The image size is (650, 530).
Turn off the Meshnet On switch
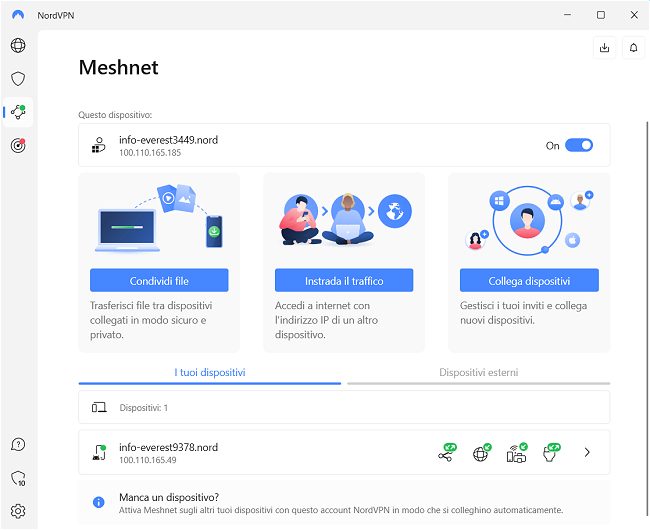click(x=579, y=145)
